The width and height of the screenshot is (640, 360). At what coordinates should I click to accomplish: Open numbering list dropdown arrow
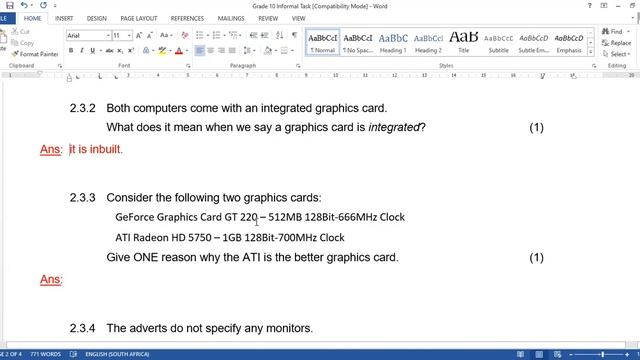pyautogui.click(x=224, y=36)
